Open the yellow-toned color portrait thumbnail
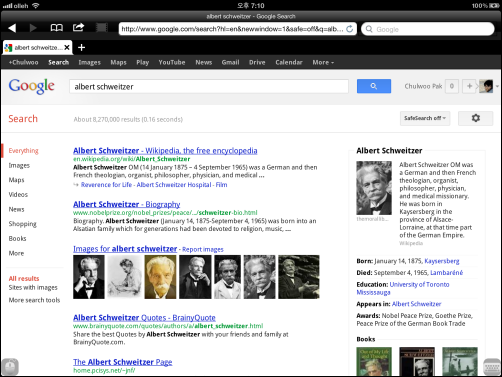Screen dimensions: 502x377 pyautogui.click(x=160, y=277)
